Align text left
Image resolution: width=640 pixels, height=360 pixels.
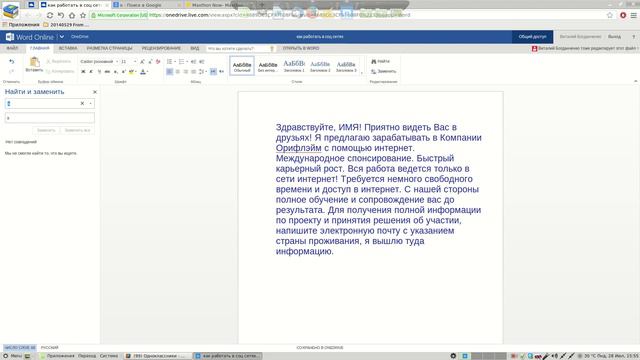[x=169, y=71]
